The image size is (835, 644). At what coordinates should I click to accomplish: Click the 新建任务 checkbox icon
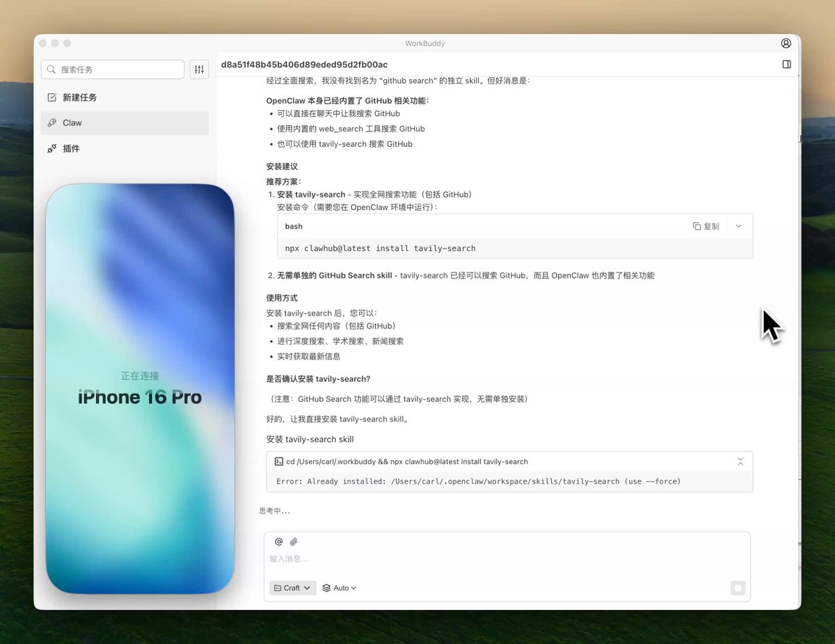tap(51, 97)
